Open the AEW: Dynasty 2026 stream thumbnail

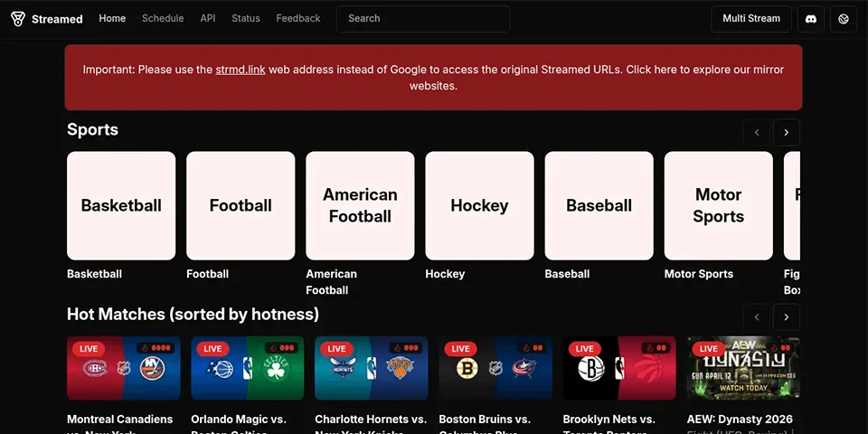(743, 369)
